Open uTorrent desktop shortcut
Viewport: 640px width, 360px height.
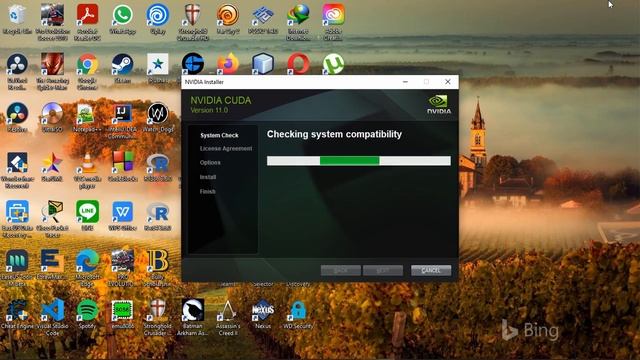[333, 64]
